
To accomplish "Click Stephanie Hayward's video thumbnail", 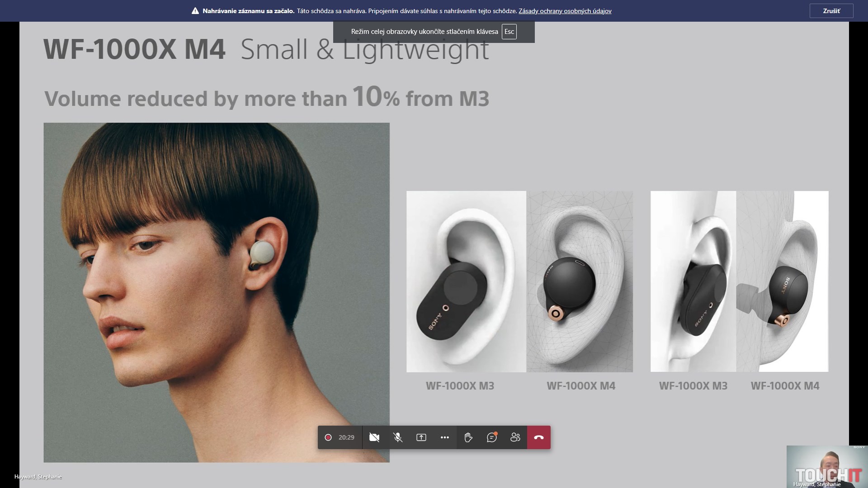I will (826, 465).
